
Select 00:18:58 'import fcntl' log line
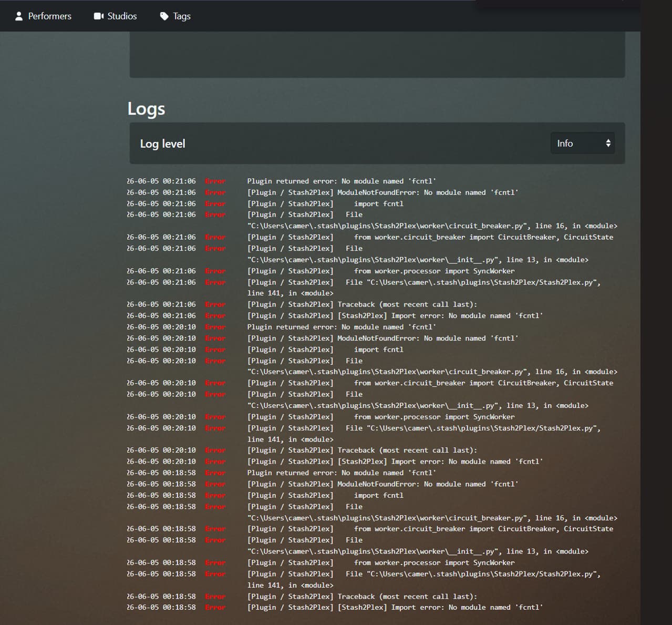pos(325,495)
